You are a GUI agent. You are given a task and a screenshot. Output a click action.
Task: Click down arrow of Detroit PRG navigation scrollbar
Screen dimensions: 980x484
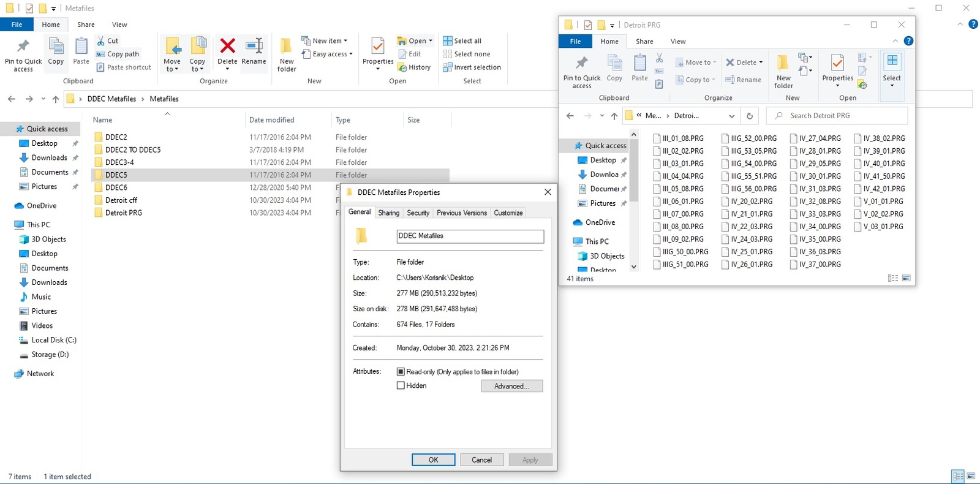coord(633,267)
